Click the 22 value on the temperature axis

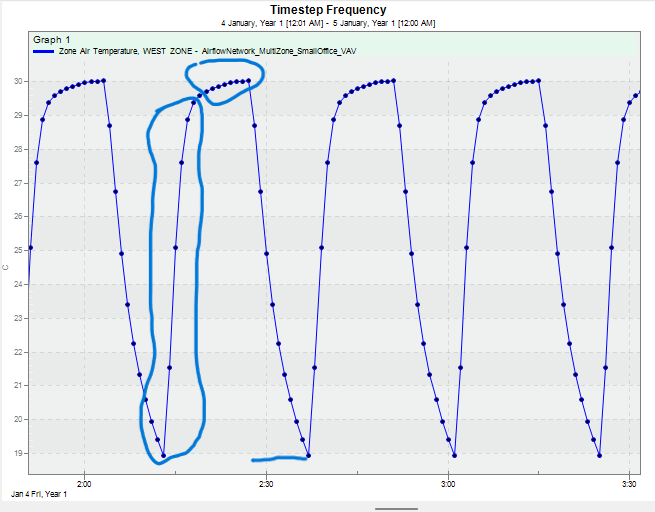[18, 352]
